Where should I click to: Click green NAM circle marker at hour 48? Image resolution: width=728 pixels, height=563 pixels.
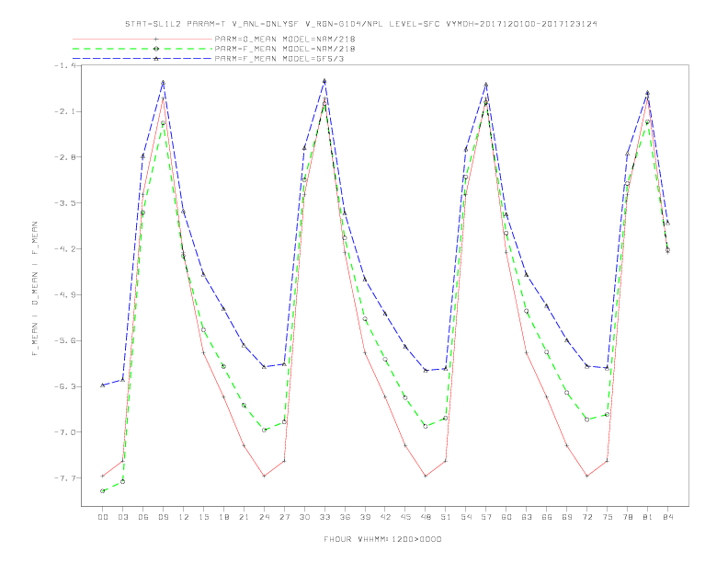tap(426, 426)
